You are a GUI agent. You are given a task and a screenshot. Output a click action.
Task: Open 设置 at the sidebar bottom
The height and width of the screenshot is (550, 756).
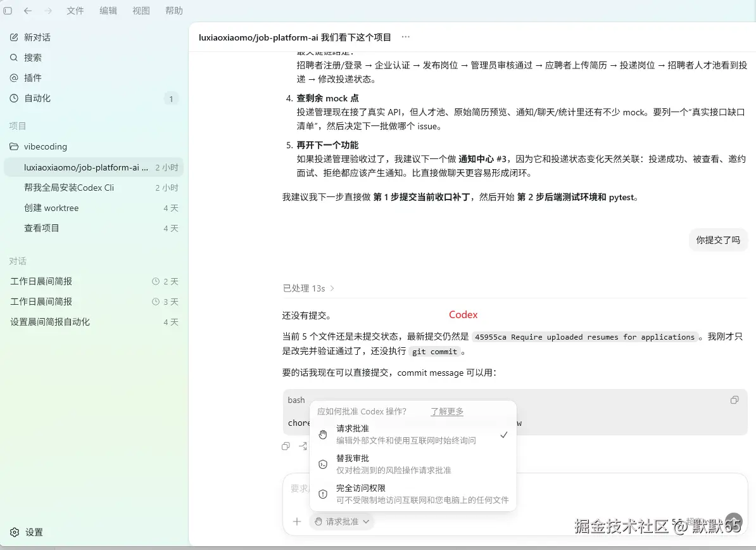tap(27, 532)
